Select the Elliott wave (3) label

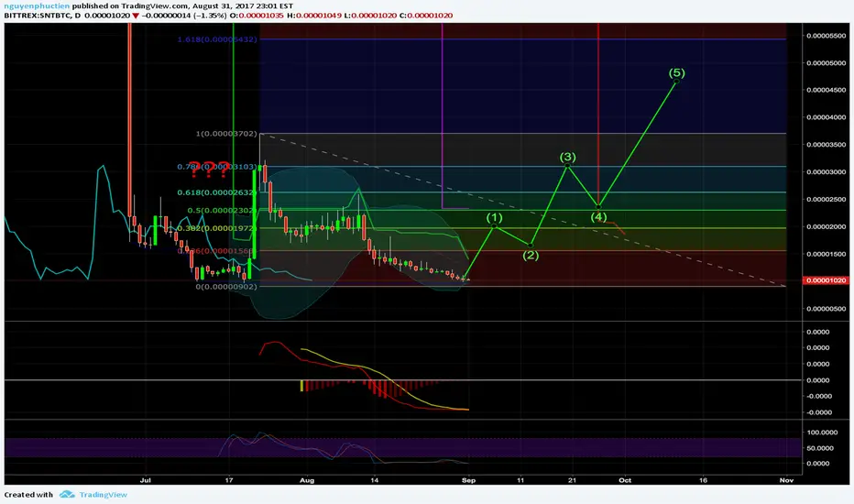coord(567,157)
